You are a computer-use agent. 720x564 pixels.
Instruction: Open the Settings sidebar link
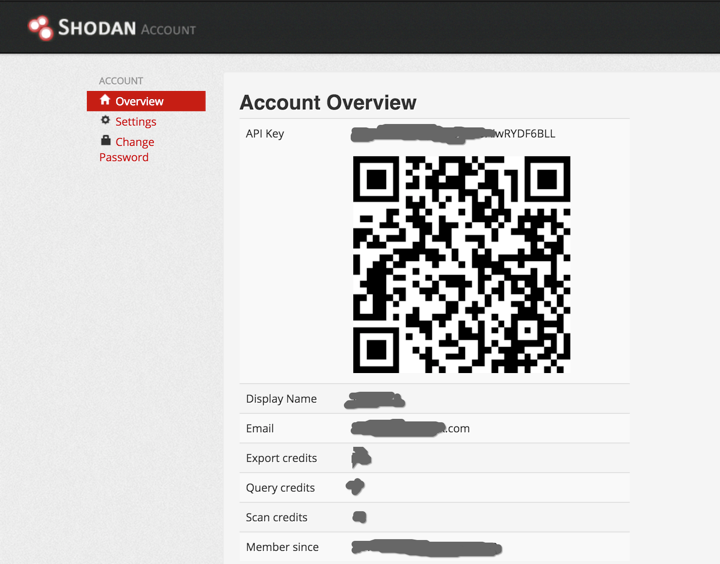[x=136, y=122]
